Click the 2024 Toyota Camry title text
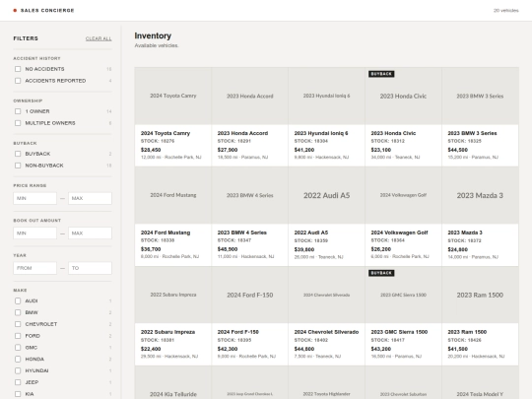This screenshot has height=399, width=532. point(166,133)
